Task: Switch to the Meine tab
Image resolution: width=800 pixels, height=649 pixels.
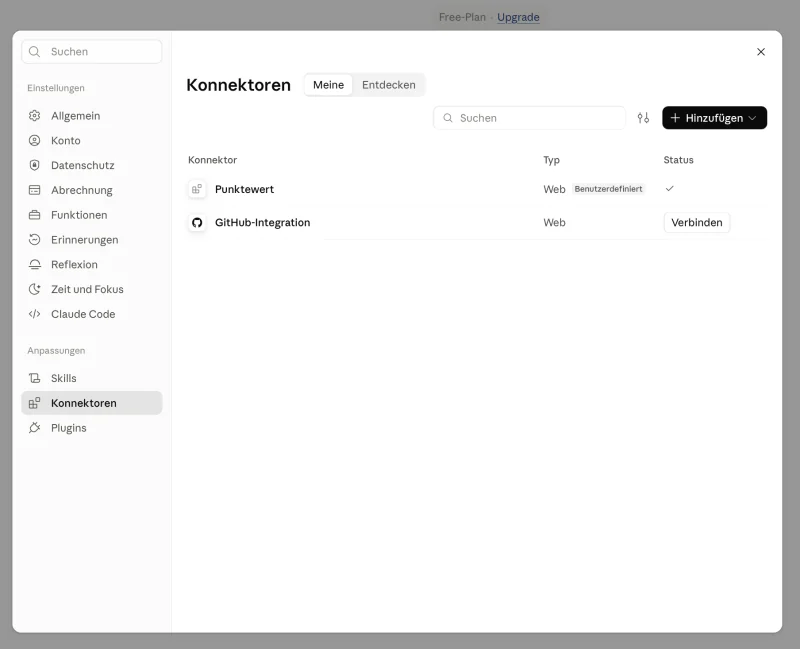Action: (x=328, y=85)
